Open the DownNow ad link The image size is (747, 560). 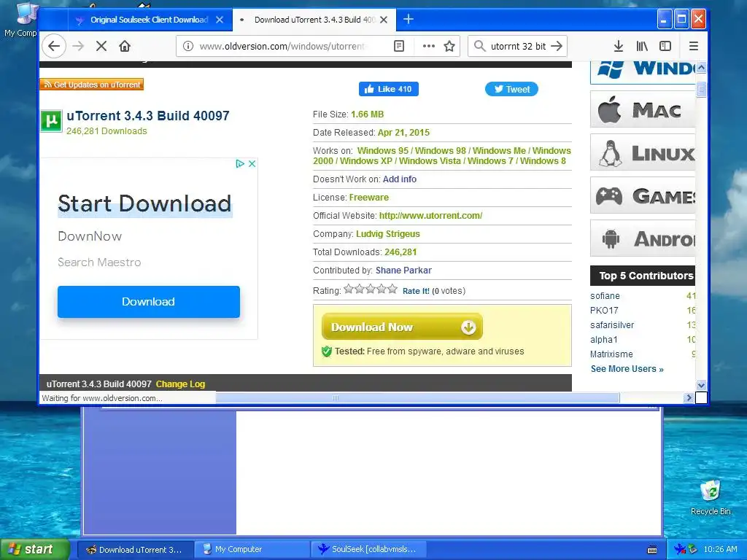coord(90,236)
